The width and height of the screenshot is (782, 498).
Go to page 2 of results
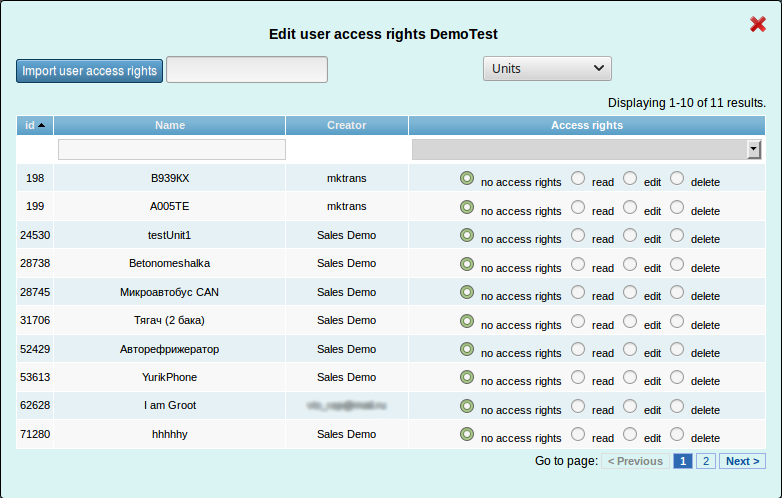(705, 461)
